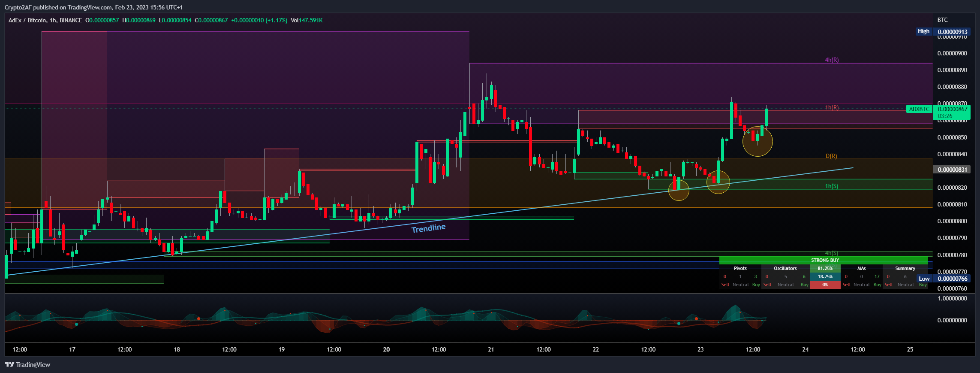Click the green STRONG BUY banner
This screenshot has width=980, height=373.
click(x=824, y=260)
